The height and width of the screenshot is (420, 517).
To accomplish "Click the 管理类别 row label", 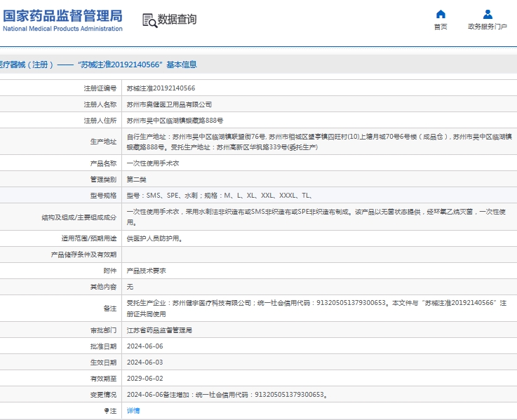I will (x=104, y=179).
